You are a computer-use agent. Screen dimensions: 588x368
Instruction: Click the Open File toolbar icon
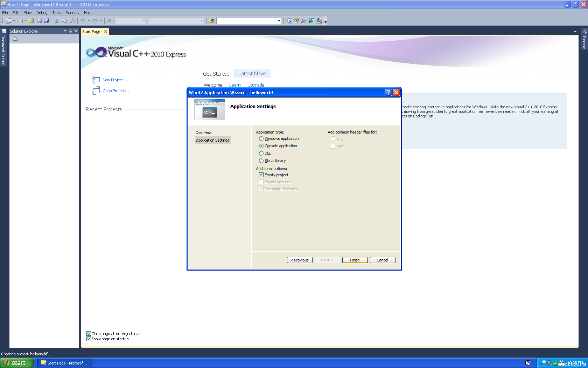[31, 21]
